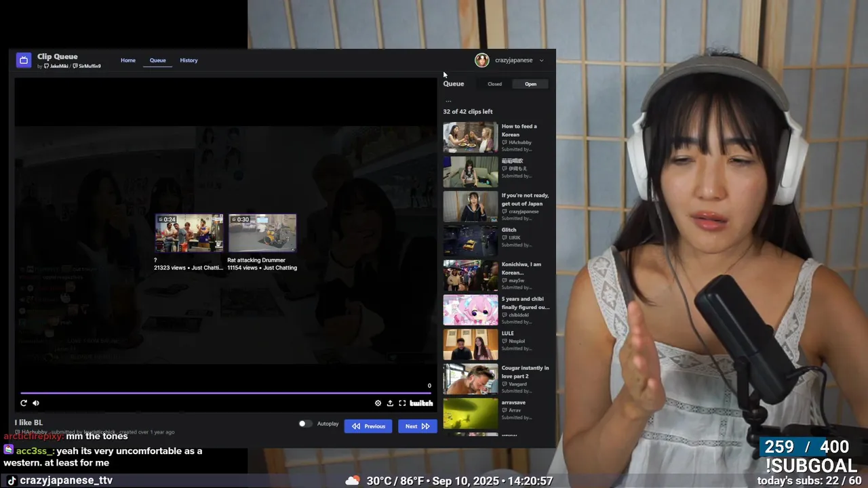Click the Previous clip button
This screenshot has height=488, width=868.
click(x=368, y=426)
